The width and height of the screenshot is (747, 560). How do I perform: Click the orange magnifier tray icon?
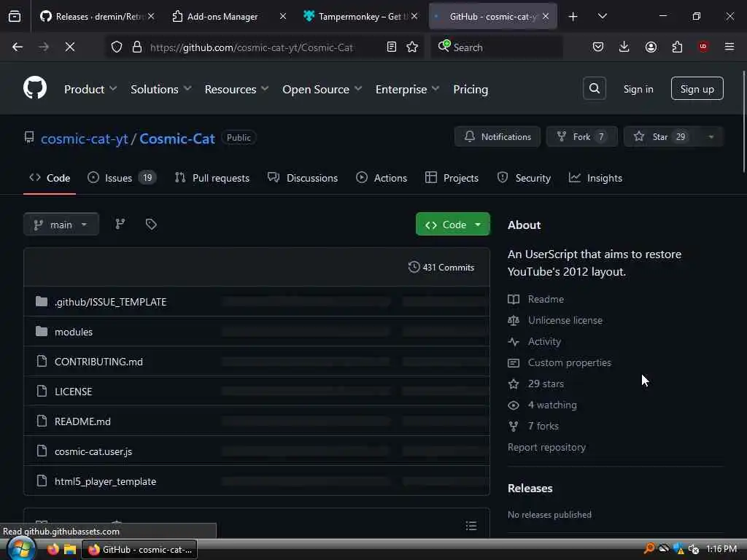point(649,548)
